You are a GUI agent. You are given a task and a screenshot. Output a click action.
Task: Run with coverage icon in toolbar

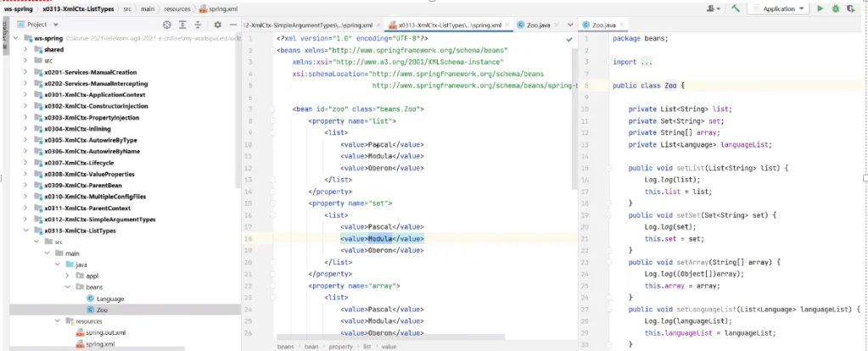(x=851, y=8)
